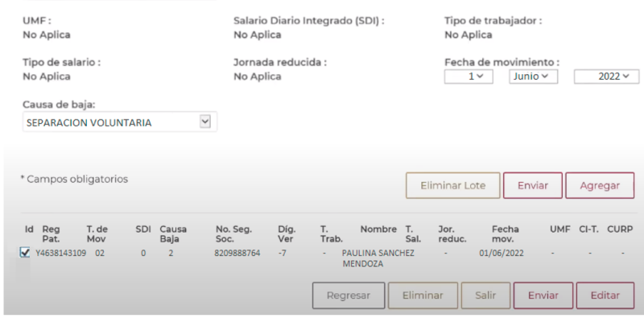This screenshot has width=644, height=318.
Task: Exit using the Salir button
Action: (485, 295)
